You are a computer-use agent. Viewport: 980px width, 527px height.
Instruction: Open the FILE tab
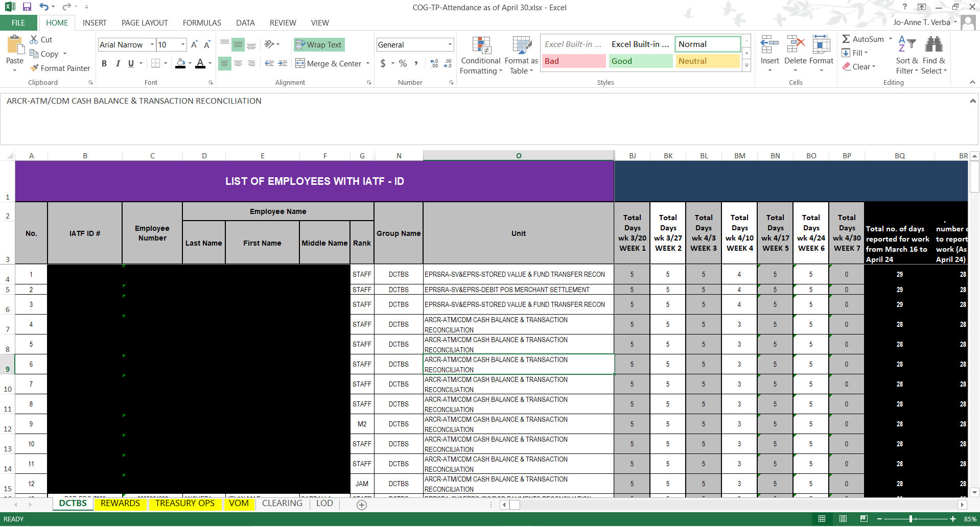[x=18, y=22]
